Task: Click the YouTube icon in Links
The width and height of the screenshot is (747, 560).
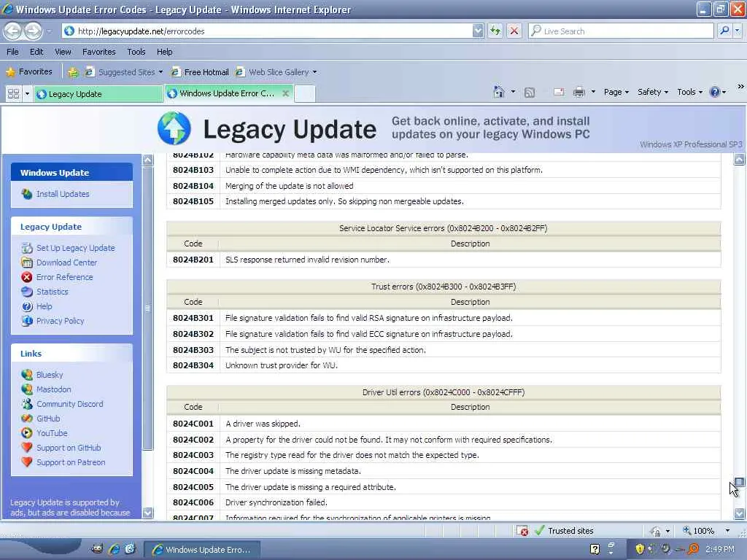Action: pos(27,433)
